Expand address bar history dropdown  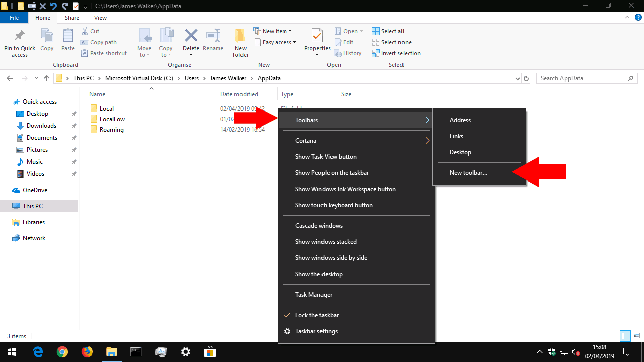[x=518, y=79]
